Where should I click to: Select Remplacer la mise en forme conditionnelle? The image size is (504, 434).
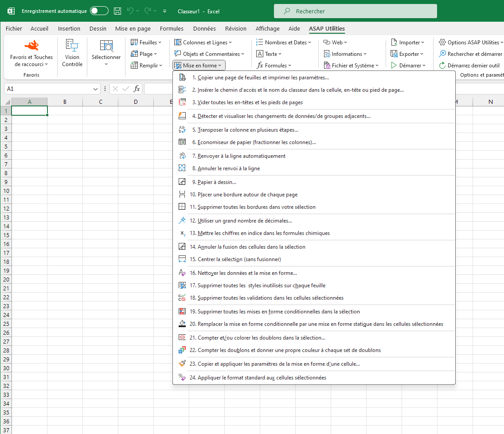[x=314, y=324]
